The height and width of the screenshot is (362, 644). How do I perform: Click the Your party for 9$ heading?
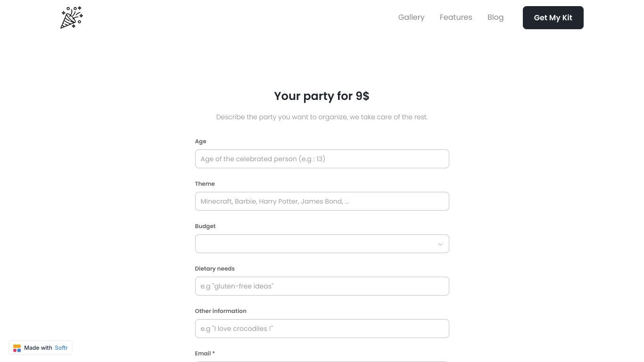click(x=322, y=96)
